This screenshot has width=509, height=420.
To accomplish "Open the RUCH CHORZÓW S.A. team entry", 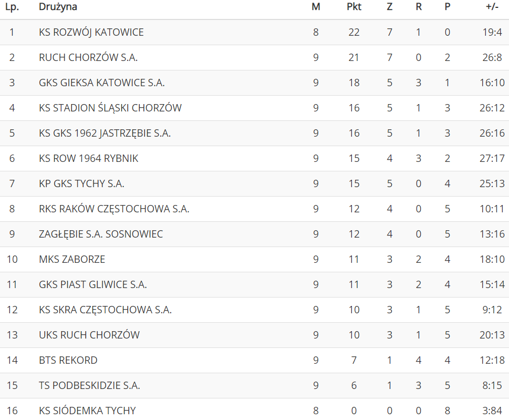I will (x=88, y=57).
